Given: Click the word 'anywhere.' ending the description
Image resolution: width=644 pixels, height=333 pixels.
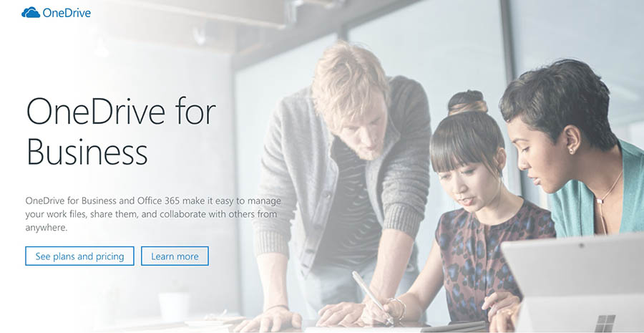Looking at the screenshot, I should tap(46, 227).
